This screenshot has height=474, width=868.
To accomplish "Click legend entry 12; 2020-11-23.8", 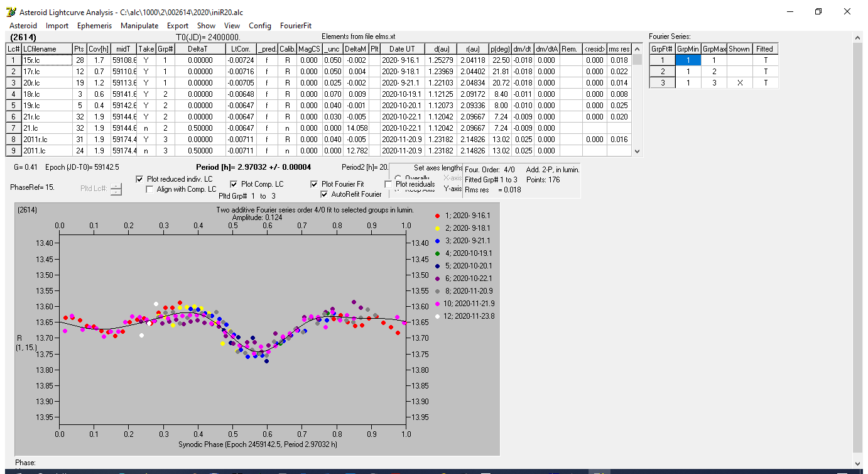I will tap(470, 316).
